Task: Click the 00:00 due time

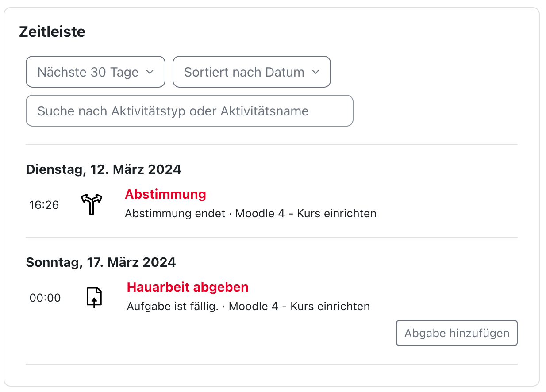Action: (x=45, y=298)
